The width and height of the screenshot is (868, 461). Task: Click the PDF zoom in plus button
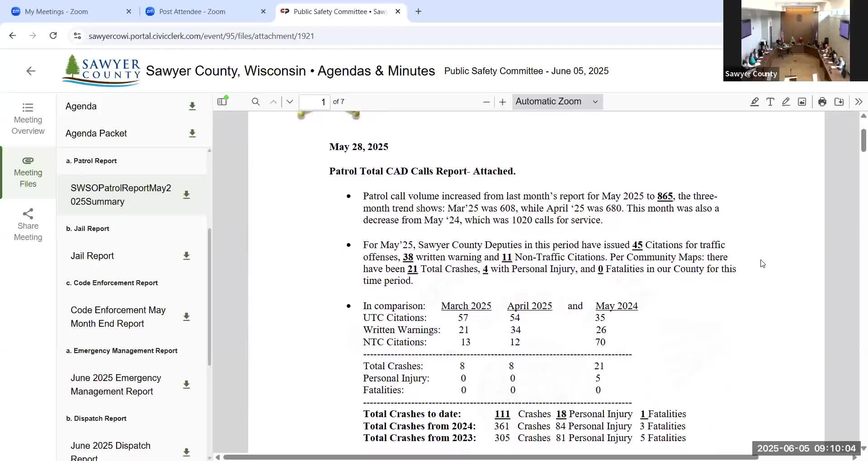[x=502, y=102]
